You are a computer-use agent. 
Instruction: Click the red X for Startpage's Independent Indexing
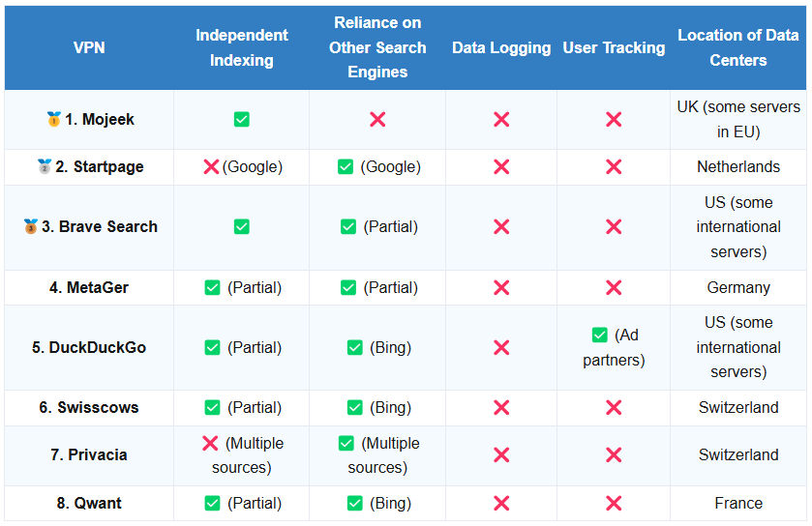click(211, 166)
